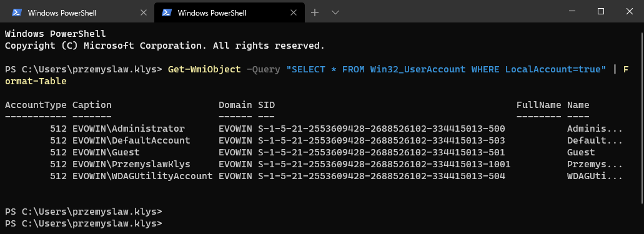Click the SELECT query string
The width and height of the screenshot is (644, 234).
click(x=446, y=70)
